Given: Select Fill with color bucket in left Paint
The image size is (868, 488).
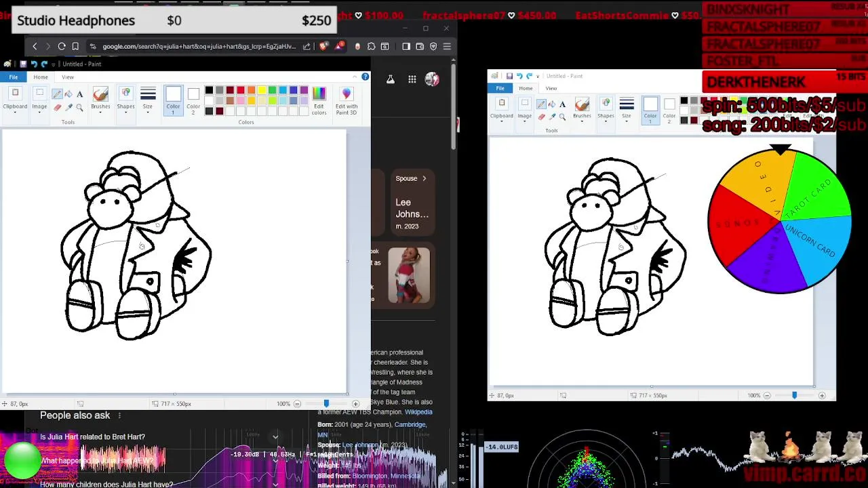Looking at the screenshot, I should pyautogui.click(x=68, y=94).
